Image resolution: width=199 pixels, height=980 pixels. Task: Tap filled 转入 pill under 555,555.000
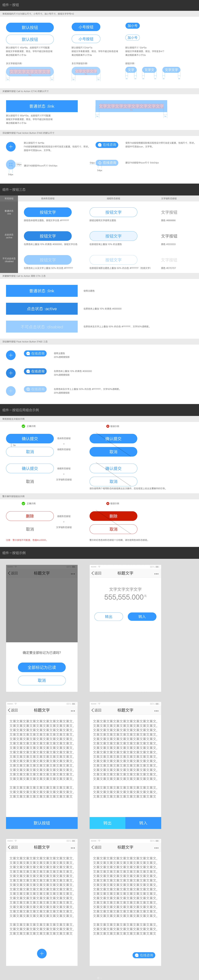point(142,617)
